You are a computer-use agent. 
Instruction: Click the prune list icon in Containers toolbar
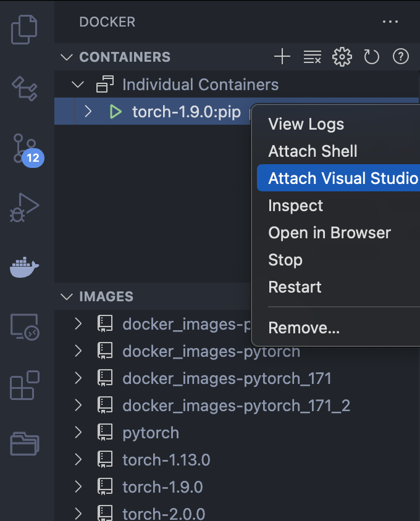312,56
